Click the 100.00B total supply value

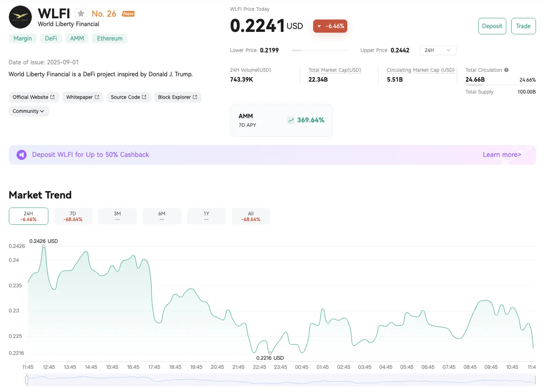tap(526, 92)
